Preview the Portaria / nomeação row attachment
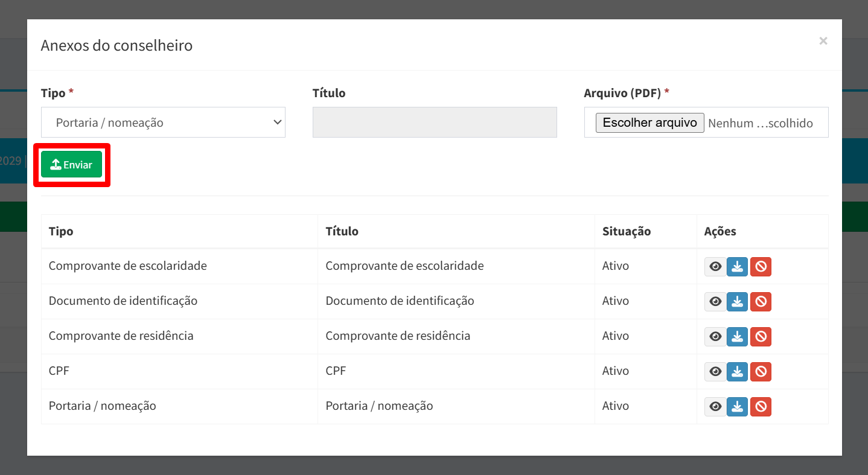Screen dimensions: 868x475 pyautogui.click(x=715, y=407)
